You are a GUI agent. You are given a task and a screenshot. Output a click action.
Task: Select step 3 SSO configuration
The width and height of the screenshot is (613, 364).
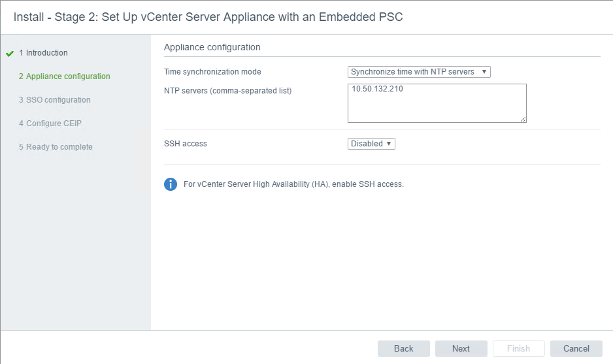pos(55,100)
